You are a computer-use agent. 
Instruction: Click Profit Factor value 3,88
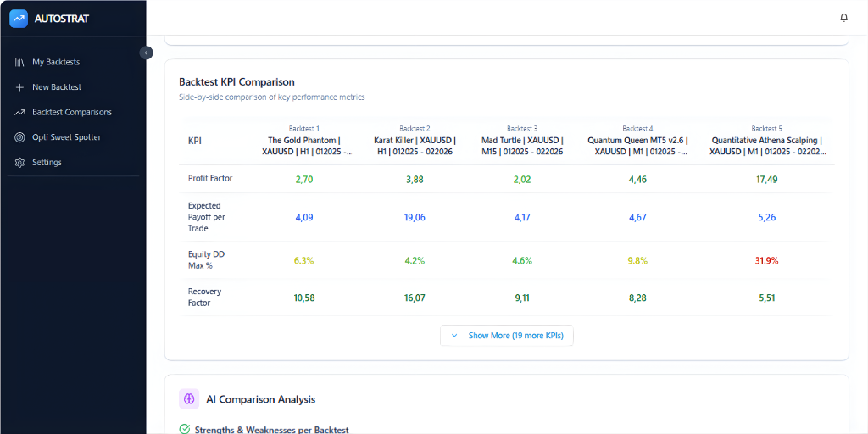[x=415, y=180]
